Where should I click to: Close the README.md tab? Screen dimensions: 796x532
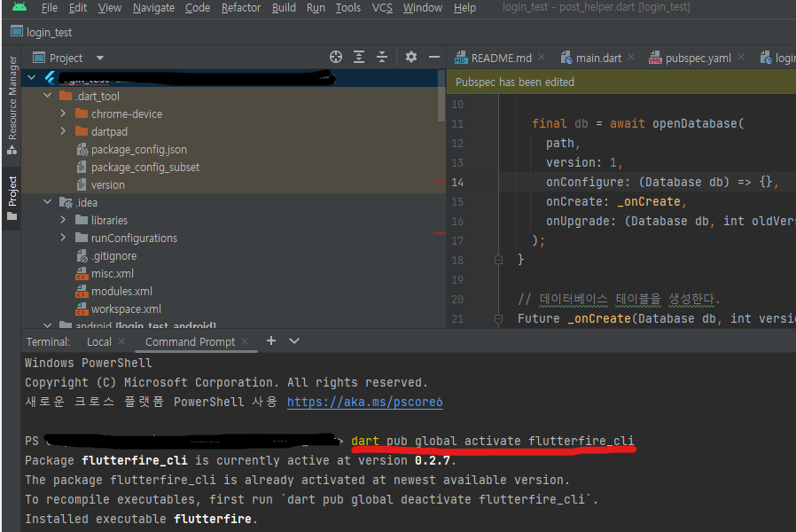[542, 57]
